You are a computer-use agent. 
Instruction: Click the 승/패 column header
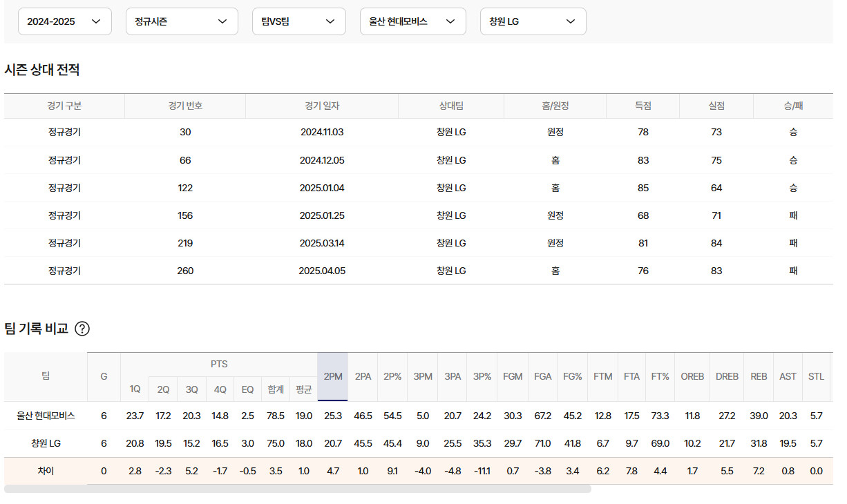point(793,106)
